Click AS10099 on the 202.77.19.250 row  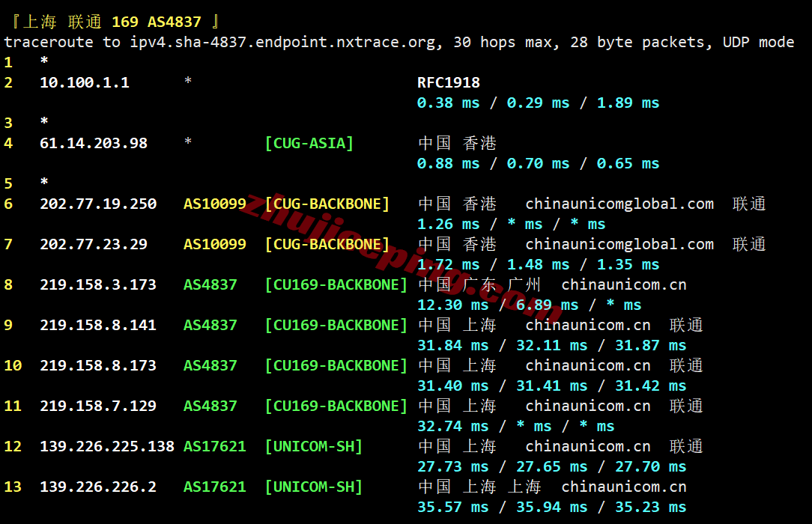click(x=214, y=204)
